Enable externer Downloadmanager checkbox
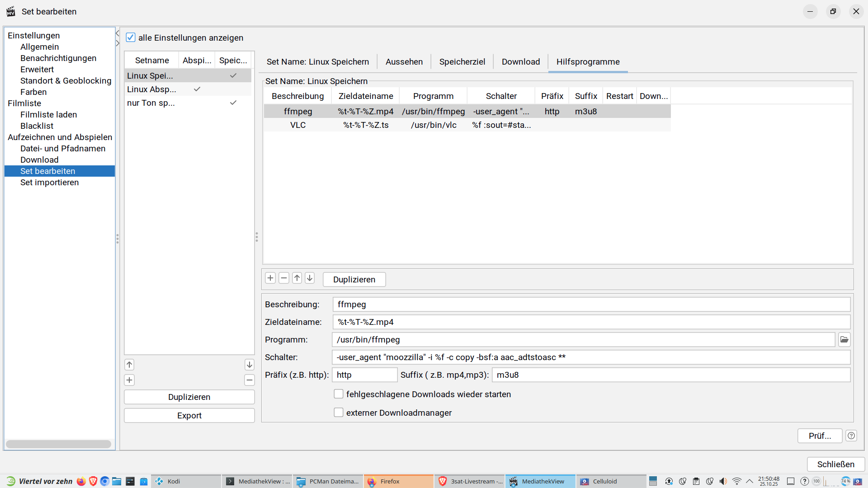The image size is (868, 488). pos(339,413)
